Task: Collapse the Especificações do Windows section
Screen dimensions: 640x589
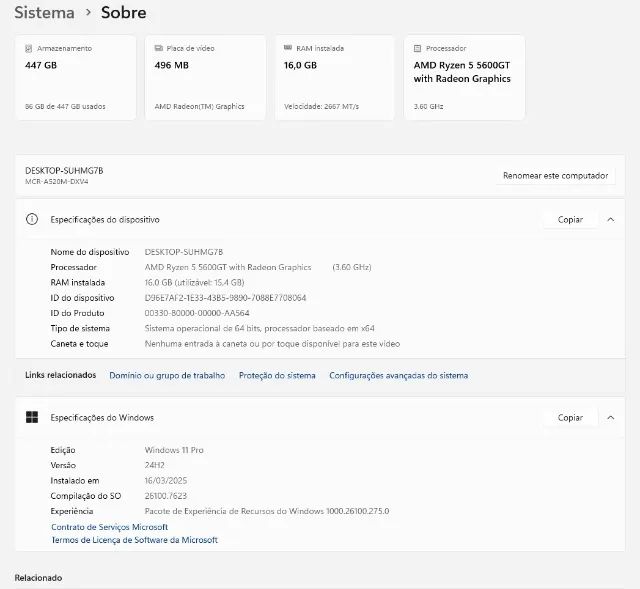Action: 611,418
